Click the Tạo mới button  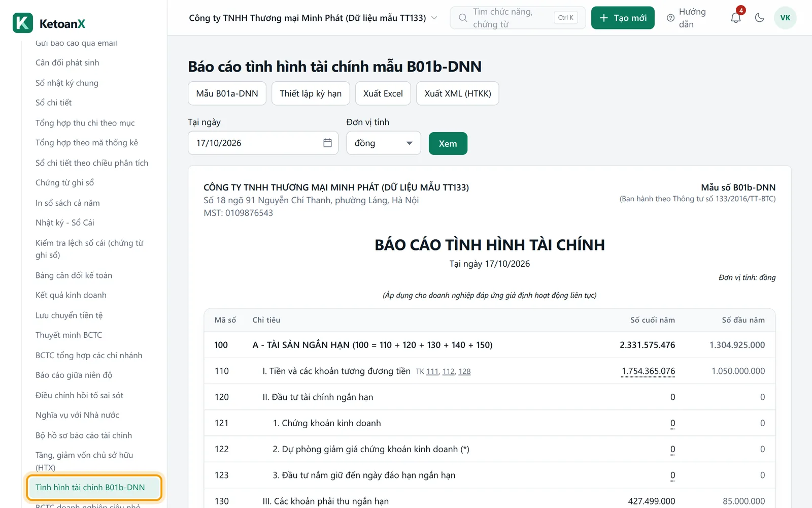click(623, 18)
